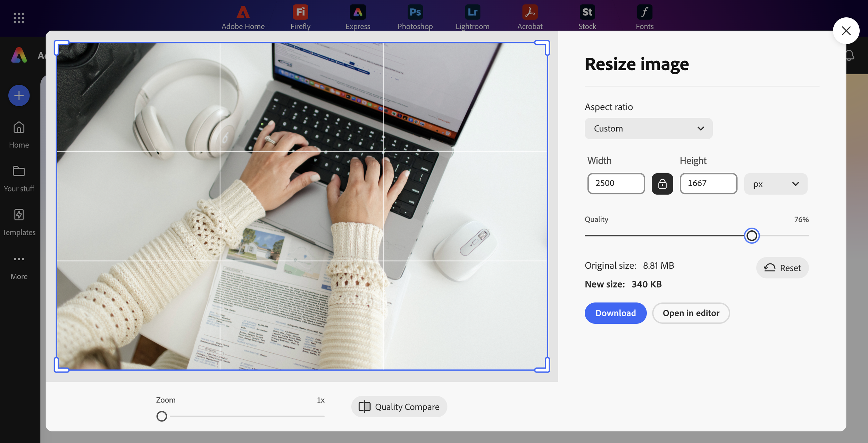Click the blue plus create button
This screenshot has width=868, height=443.
click(x=19, y=96)
